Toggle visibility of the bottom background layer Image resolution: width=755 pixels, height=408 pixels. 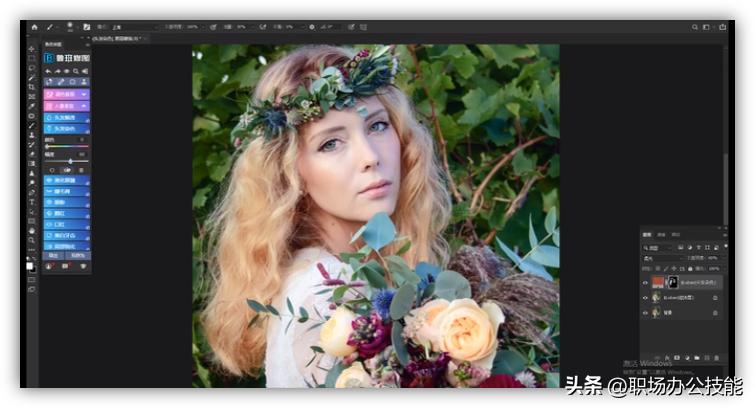[644, 312]
